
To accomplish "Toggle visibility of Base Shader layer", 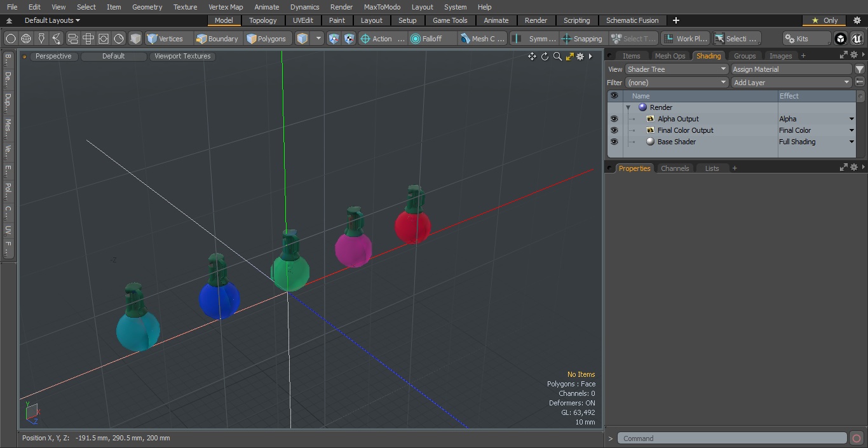I will (614, 142).
